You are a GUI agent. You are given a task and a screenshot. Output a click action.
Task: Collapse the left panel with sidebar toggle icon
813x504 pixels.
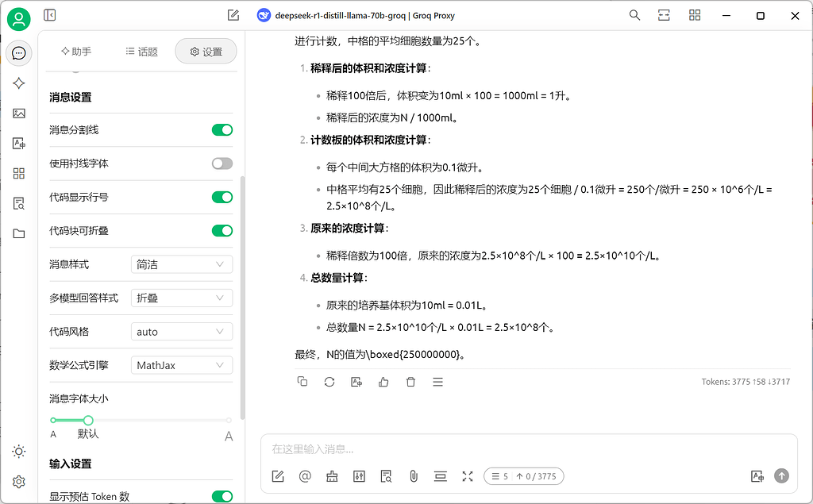[50, 15]
